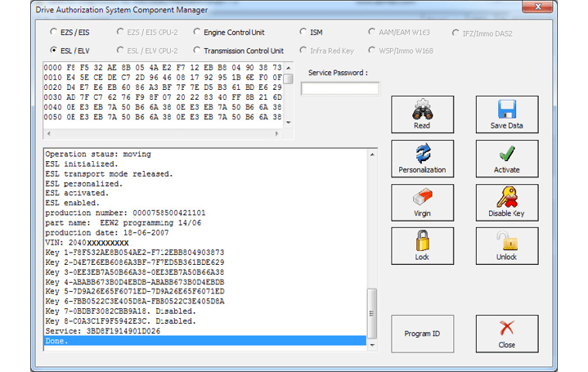The width and height of the screenshot is (588, 372).
Task: Select the EZS / EIS radio option
Action: [55, 33]
